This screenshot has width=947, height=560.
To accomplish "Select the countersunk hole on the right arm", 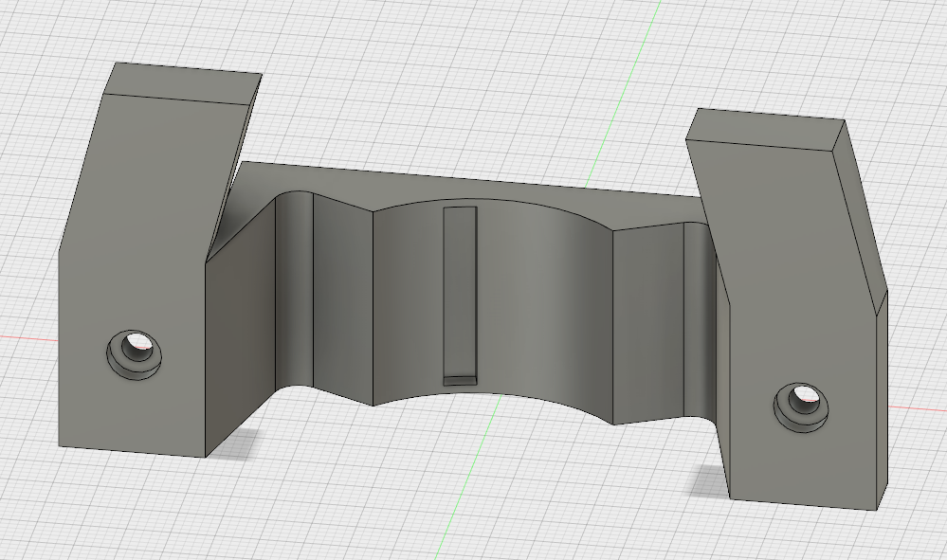I will pyautogui.click(x=801, y=406).
